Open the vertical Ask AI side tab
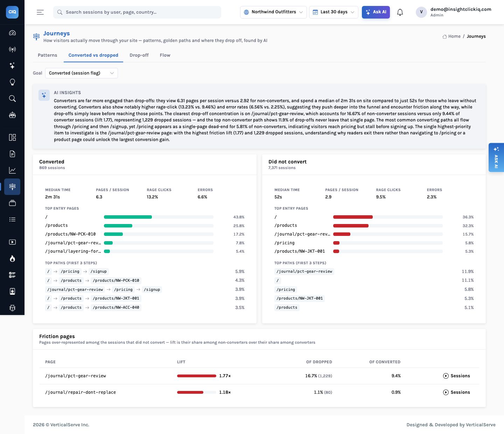This screenshot has height=434, width=504. (x=496, y=157)
